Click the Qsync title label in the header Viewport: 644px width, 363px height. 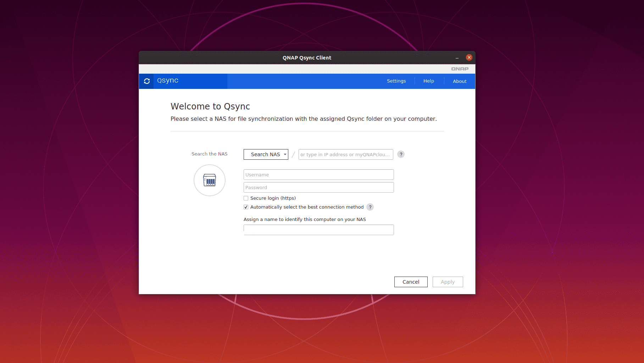click(168, 80)
